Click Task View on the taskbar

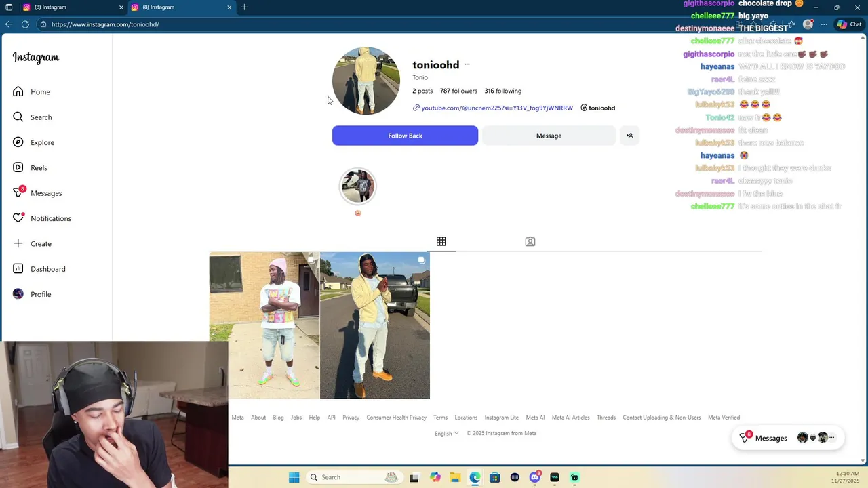click(x=414, y=477)
